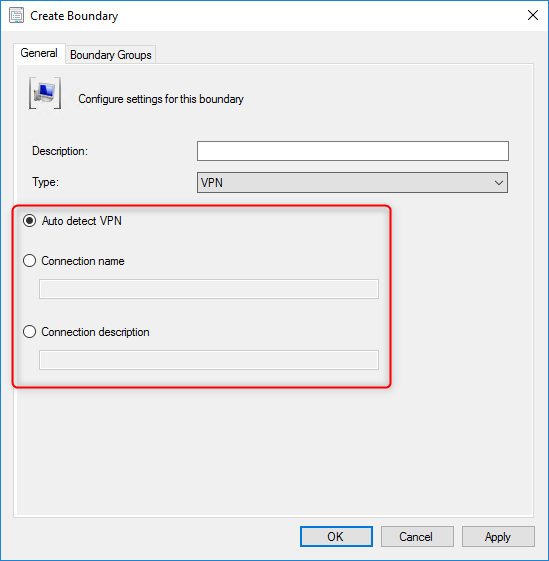549x561 pixels.
Task: Close the Create Boundary dialog
Action: pos(533,15)
